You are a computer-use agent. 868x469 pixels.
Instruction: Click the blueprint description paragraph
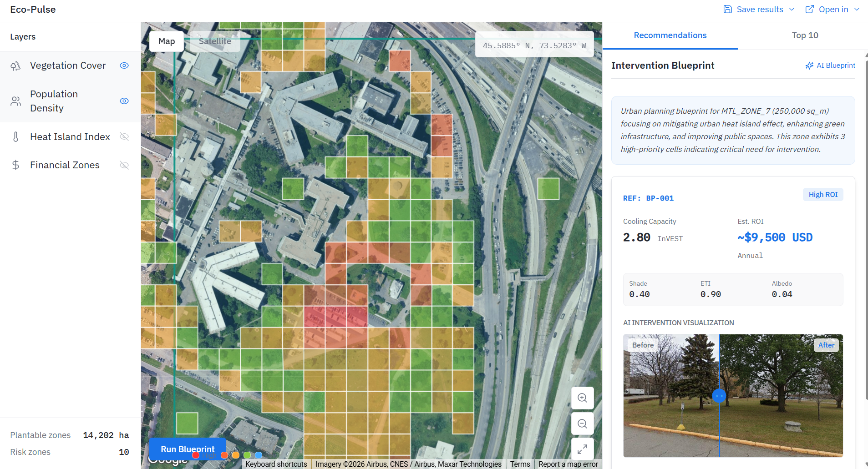point(733,130)
